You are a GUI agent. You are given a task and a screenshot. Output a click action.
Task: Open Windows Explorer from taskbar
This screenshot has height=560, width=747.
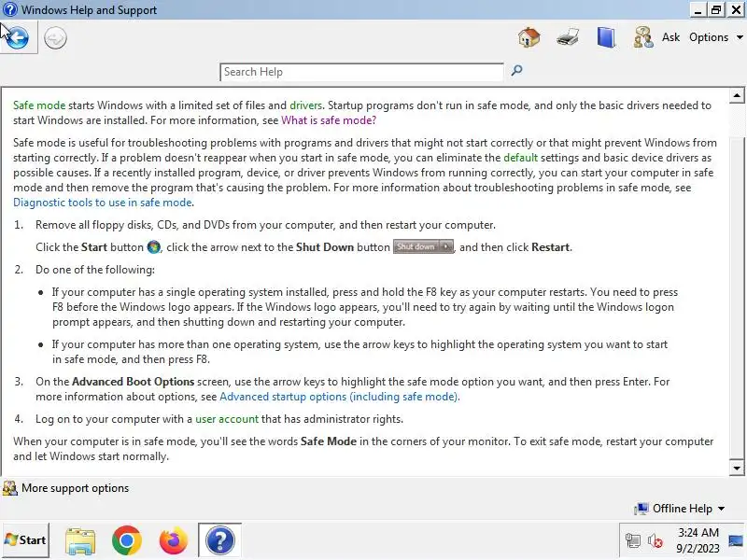80,540
